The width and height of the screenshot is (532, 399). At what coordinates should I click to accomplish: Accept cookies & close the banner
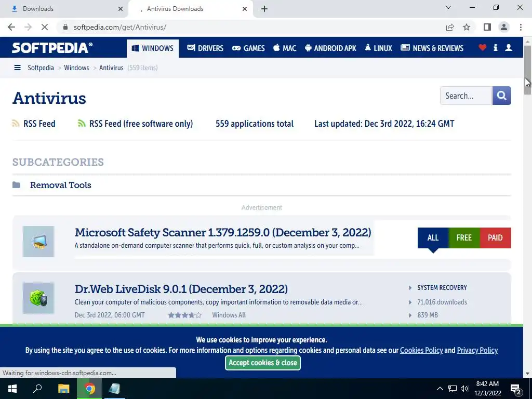[x=263, y=363]
